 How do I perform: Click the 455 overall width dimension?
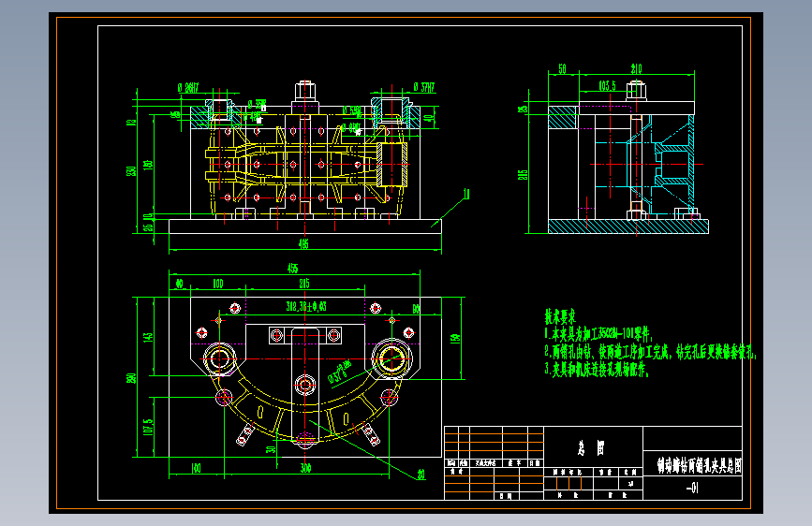(x=292, y=269)
